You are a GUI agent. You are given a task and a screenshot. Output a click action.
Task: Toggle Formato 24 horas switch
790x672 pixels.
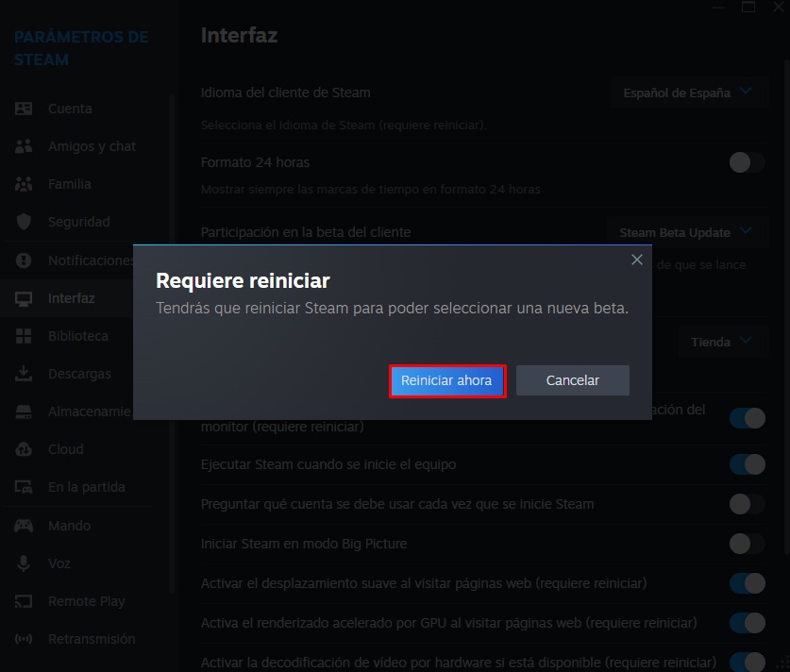click(748, 162)
